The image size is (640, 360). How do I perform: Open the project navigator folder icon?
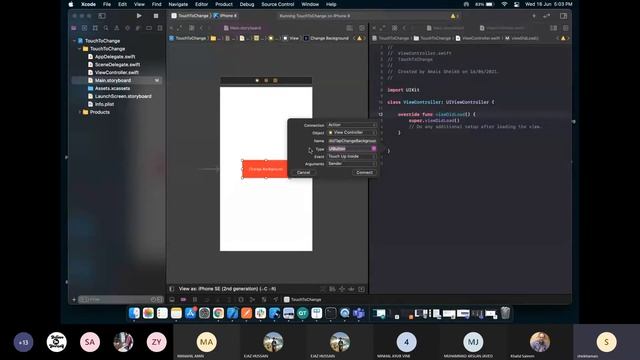click(74, 28)
